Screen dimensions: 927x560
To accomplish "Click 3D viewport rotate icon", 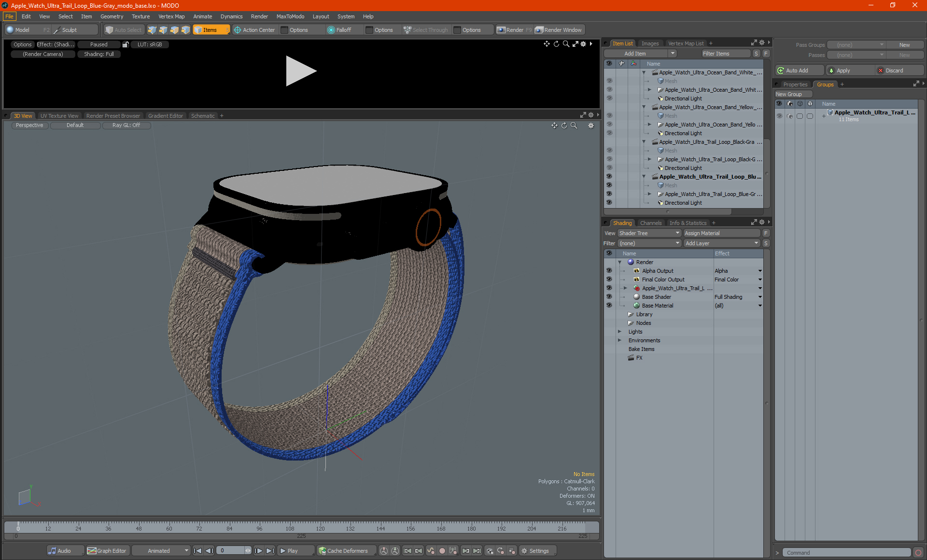I will pos(564,126).
